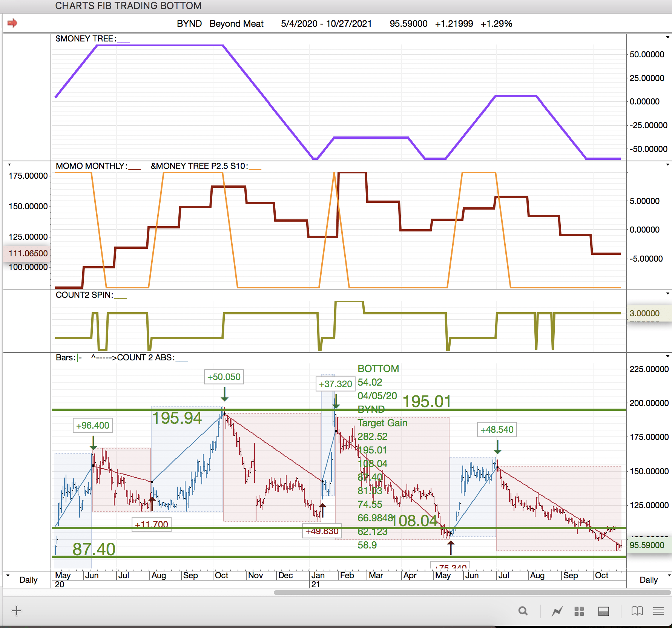Click the orange &MONEY TREE P2.5 S10 swatch

coord(255,167)
